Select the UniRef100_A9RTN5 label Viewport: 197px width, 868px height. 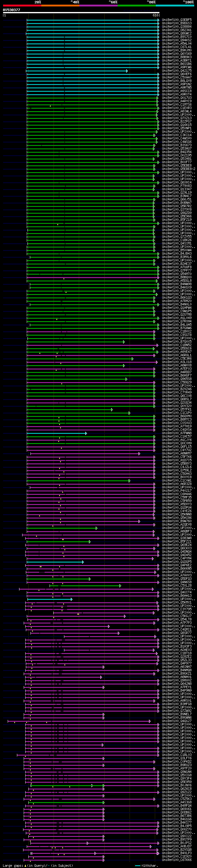click(177, 88)
